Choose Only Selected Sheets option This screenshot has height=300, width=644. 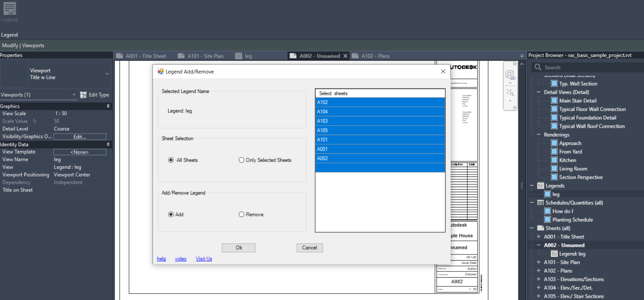pyautogui.click(x=241, y=160)
